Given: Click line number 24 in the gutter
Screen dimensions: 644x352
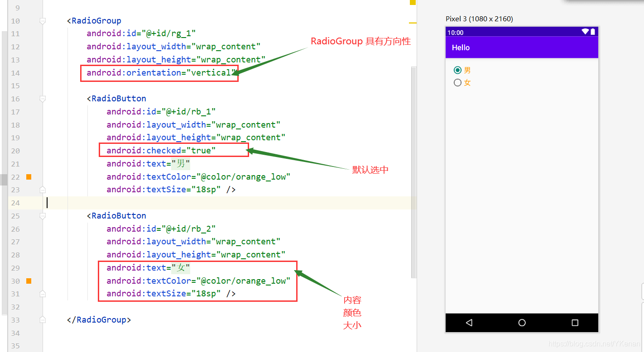Looking at the screenshot, I should [x=15, y=203].
